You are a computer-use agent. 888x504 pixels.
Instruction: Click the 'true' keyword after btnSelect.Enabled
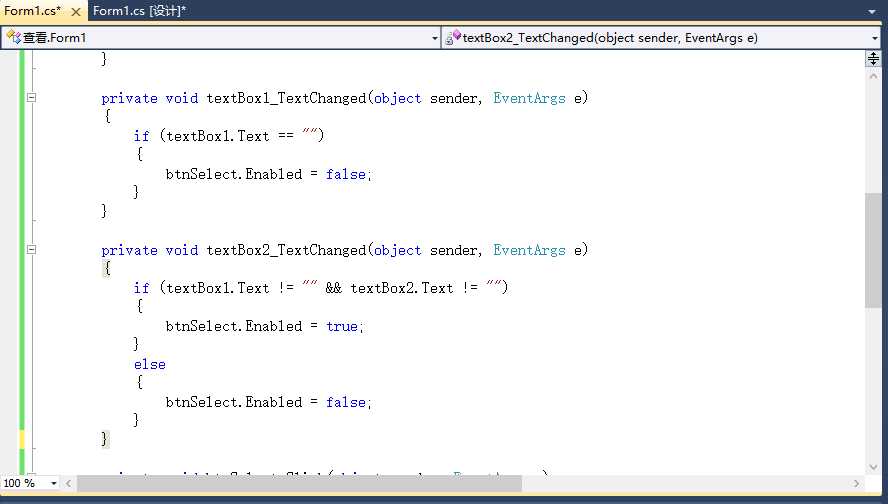[342, 326]
